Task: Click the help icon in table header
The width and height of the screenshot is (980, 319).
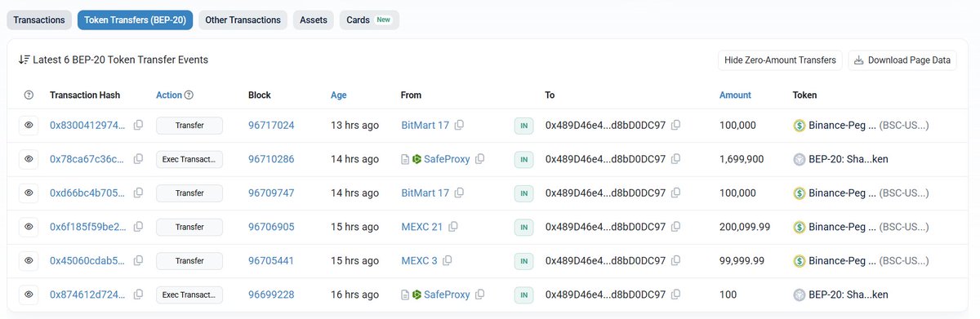Action: 29,95
